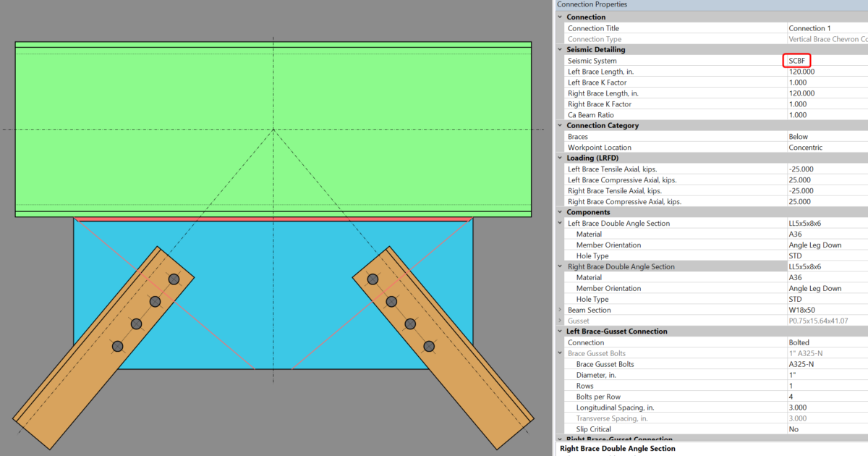The height and width of the screenshot is (456, 868).
Task: Set the Bolts per Row value
Action: coord(825,397)
